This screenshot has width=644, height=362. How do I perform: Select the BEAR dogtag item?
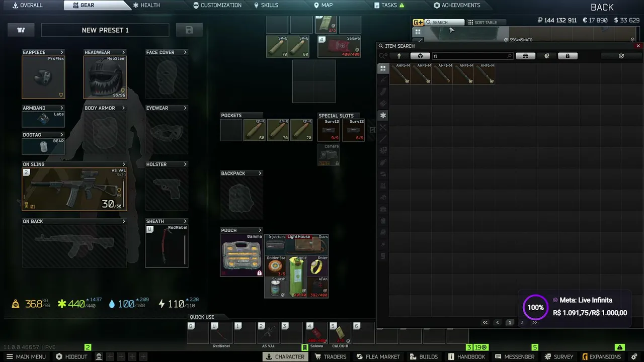pos(43,146)
